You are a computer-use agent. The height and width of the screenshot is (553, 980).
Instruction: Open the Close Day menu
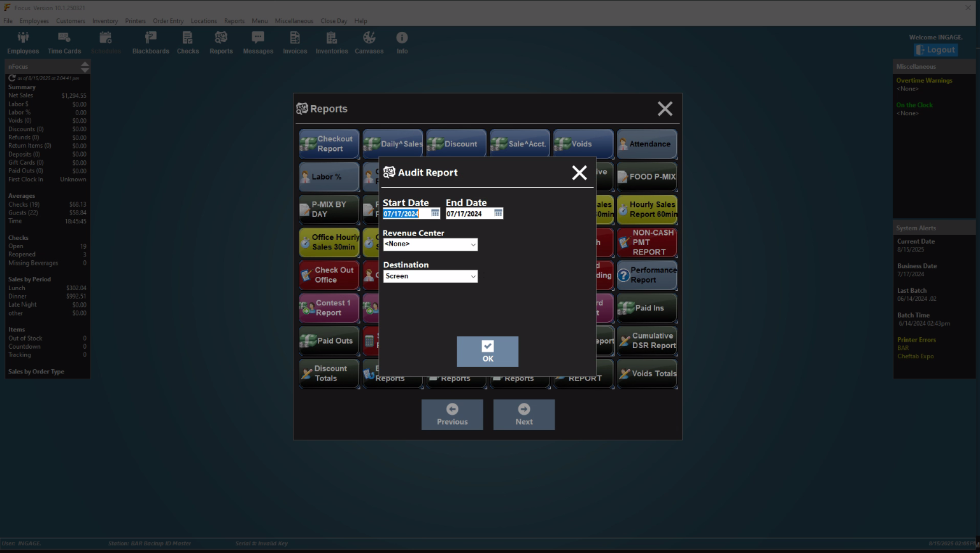coord(334,21)
